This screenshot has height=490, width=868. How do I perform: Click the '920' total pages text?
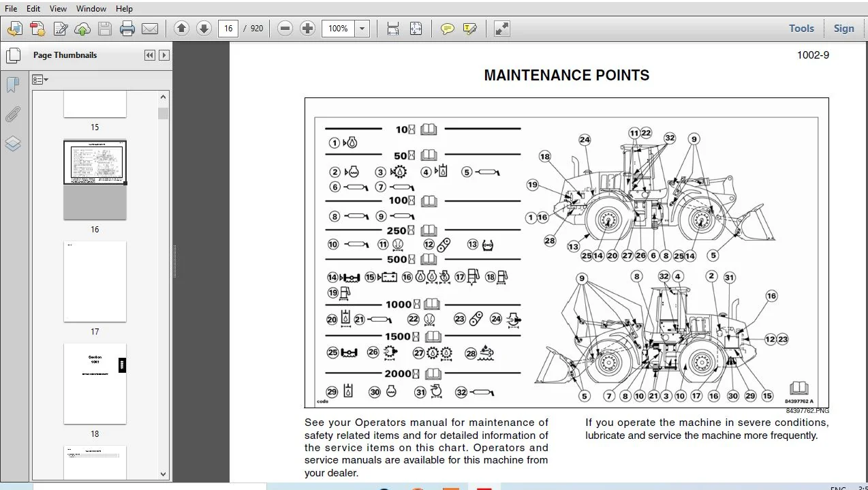(x=257, y=29)
